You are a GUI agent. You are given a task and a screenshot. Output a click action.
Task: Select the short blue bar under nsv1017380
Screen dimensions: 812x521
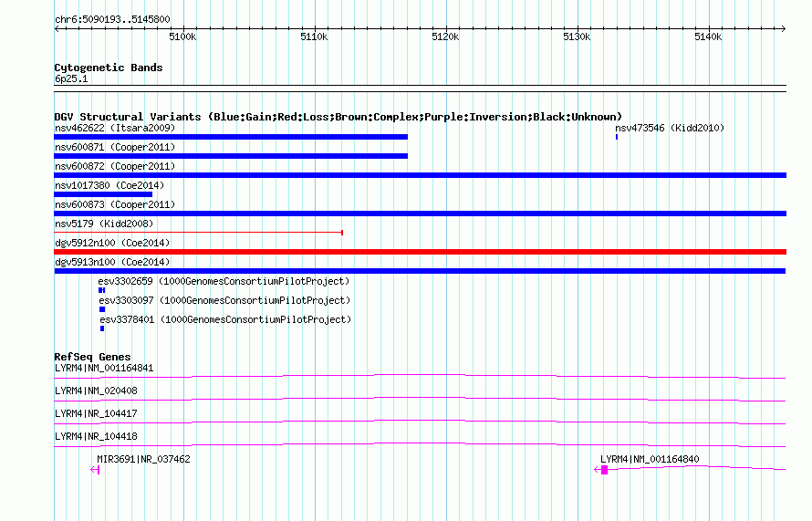(x=103, y=194)
